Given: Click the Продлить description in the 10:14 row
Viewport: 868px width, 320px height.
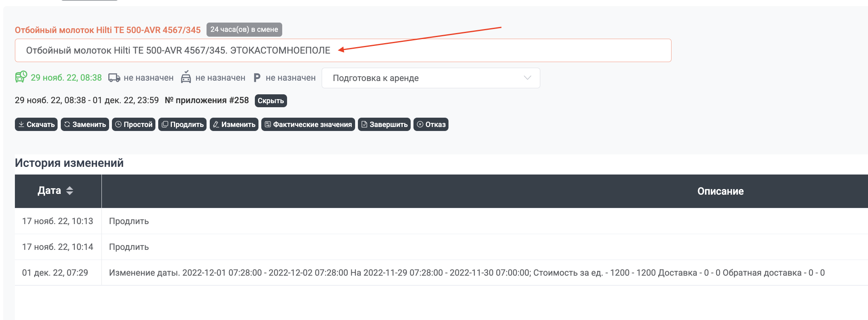Looking at the screenshot, I should [129, 247].
